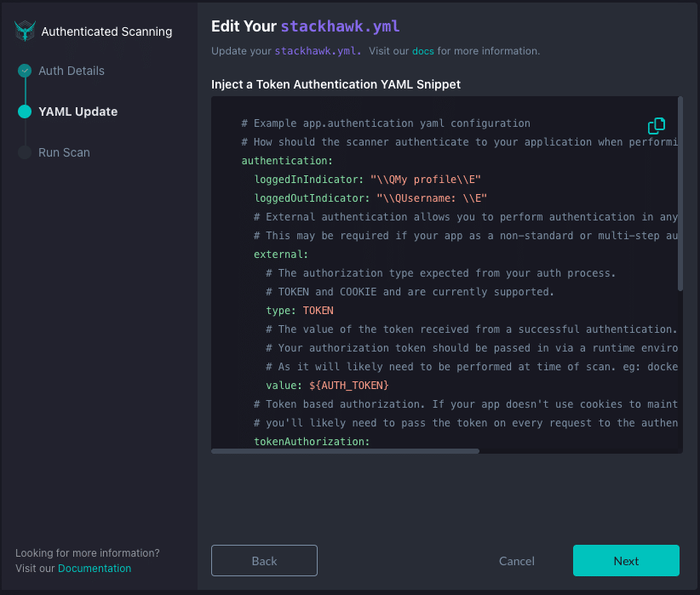
Task: Open the YAML Update step
Action: click(78, 112)
